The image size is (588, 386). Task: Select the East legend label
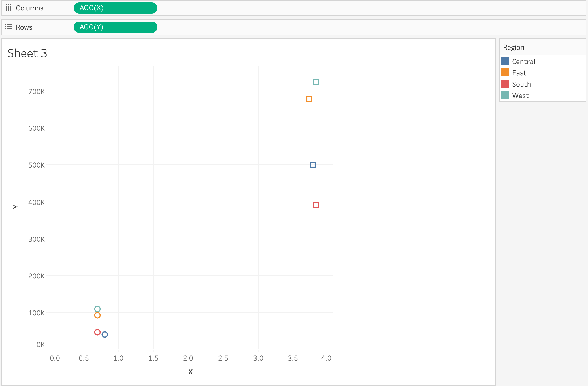pyautogui.click(x=519, y=73)
